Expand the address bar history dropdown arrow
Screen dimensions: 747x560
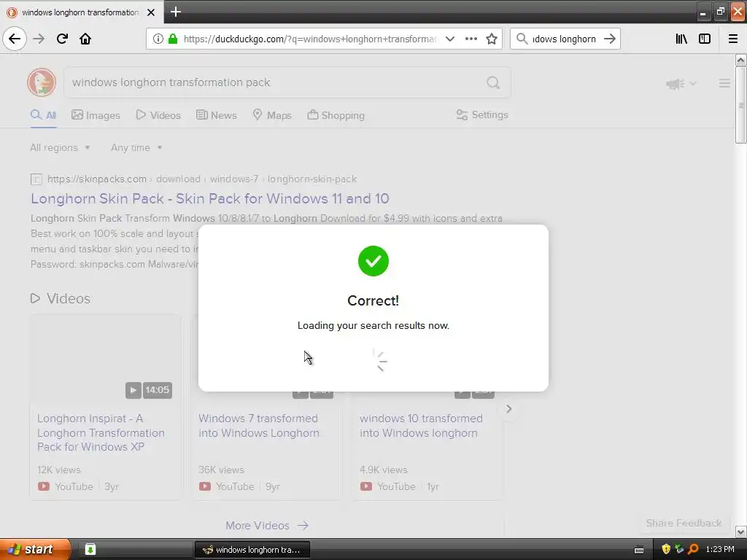pyautogui.click(x=449, y=39)
